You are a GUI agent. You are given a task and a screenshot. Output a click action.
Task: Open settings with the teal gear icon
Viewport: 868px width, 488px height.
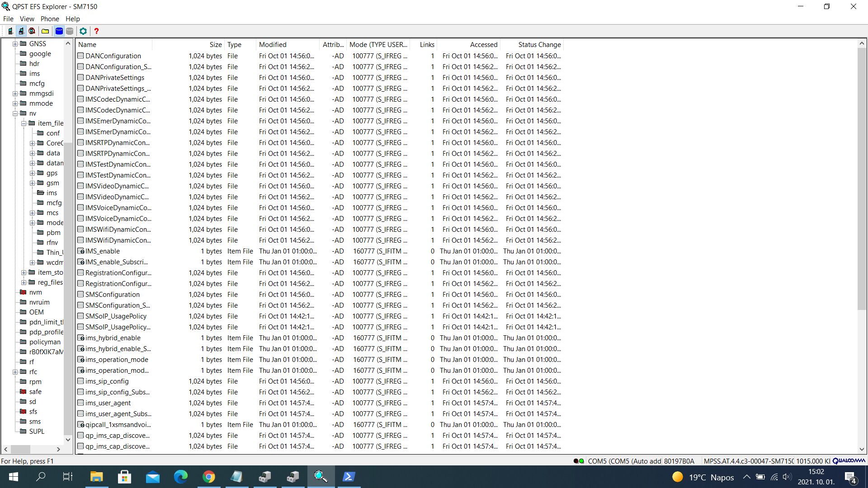[x=83, y=31]
